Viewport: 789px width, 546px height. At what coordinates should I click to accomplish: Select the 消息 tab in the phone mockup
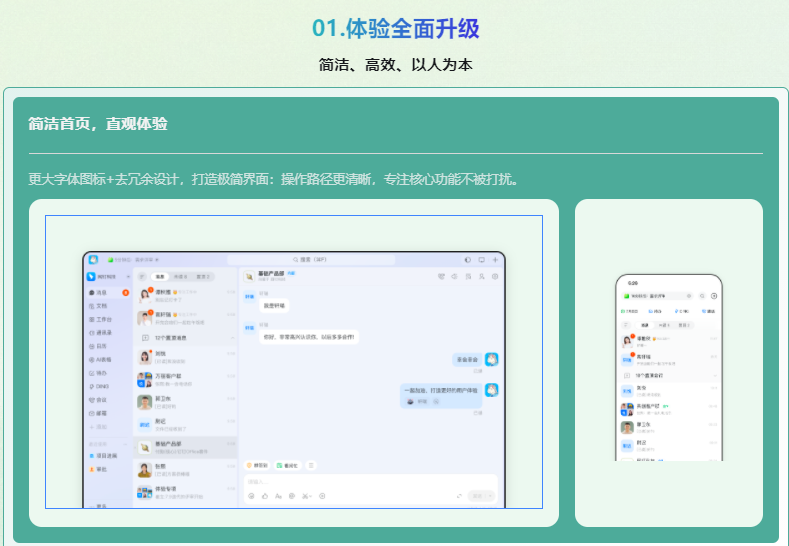[x=645, y=325]
